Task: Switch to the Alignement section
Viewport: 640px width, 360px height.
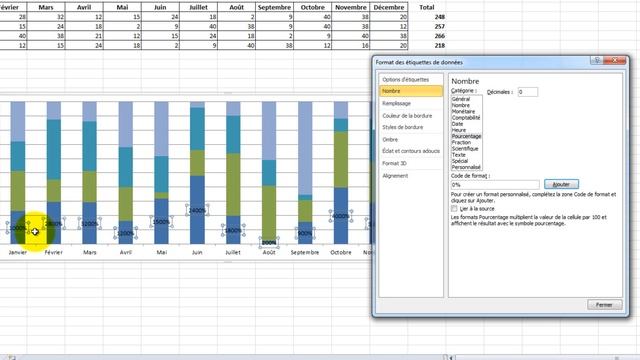Action: point(395,176)
